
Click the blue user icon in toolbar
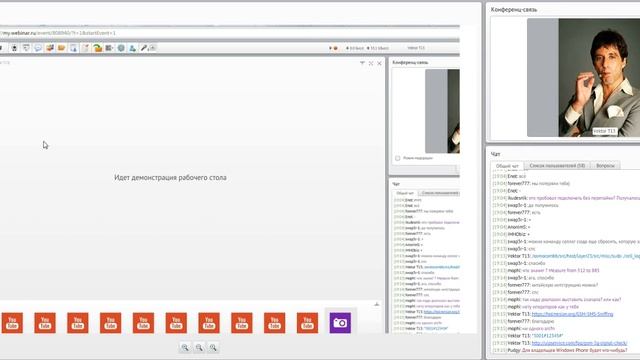point(132,48)
